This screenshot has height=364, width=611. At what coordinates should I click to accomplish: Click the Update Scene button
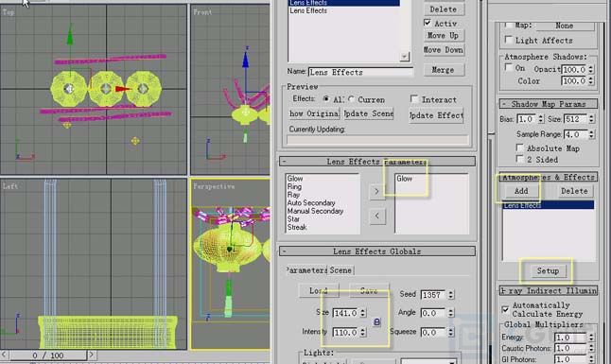(369, 113)
